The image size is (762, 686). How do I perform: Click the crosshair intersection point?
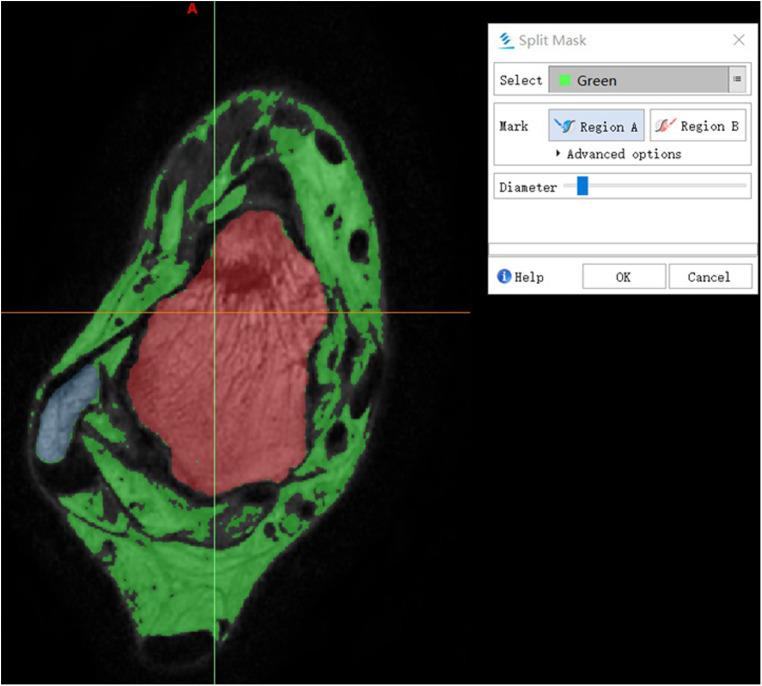pyautogui.click(x=214, y=312)
